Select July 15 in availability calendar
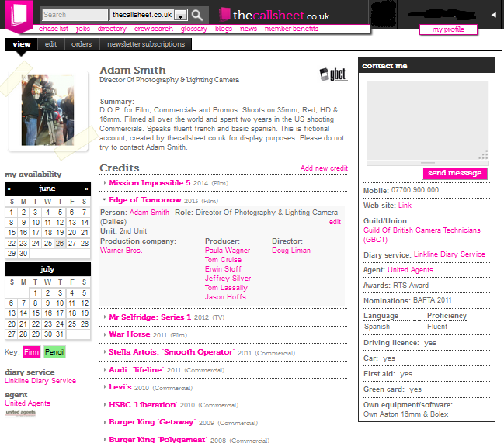Screen dimensions: 504x443 (36, 313)
